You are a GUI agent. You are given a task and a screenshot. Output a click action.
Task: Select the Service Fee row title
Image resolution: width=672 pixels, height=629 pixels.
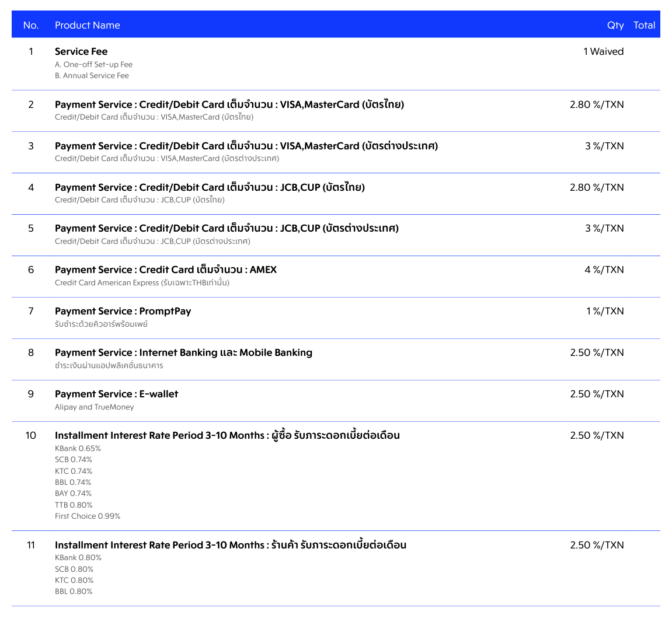(81, 51)
